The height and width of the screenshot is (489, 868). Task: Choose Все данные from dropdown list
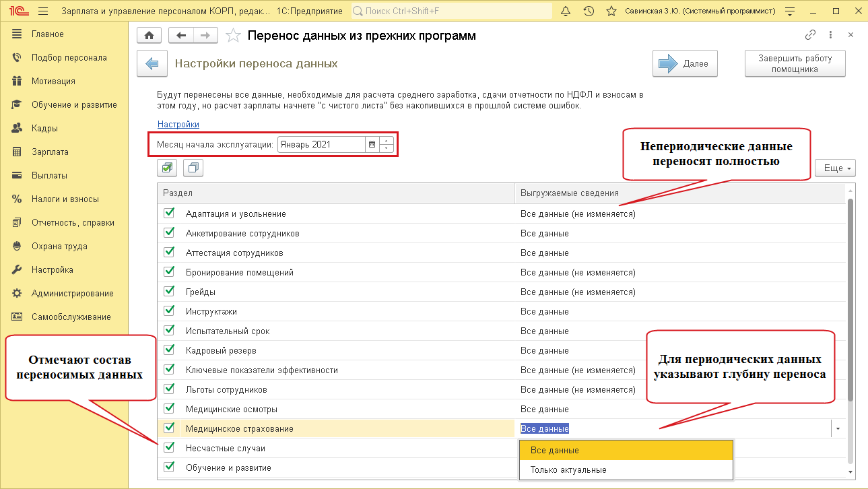pyautogui.click(x=626, y=450)
